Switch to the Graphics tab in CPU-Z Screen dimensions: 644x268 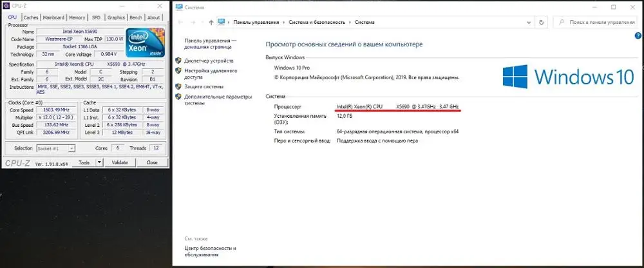[x=116, y=17]
